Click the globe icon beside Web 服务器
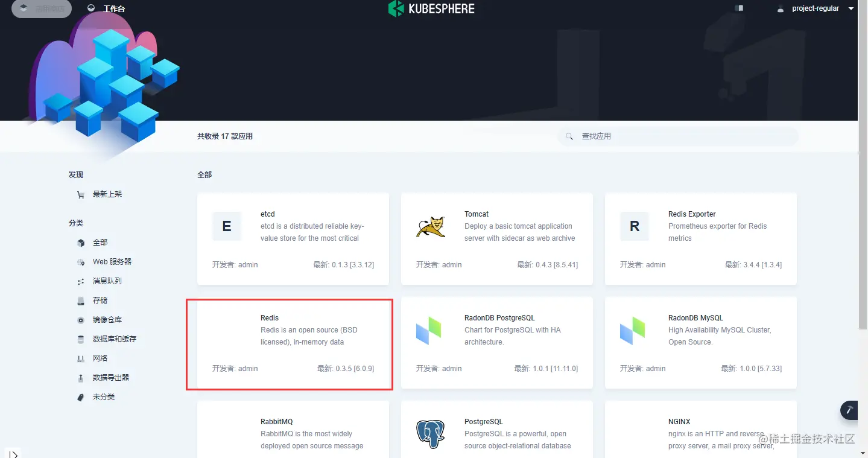This screenshot has width=868, height=458. [81, 262]
